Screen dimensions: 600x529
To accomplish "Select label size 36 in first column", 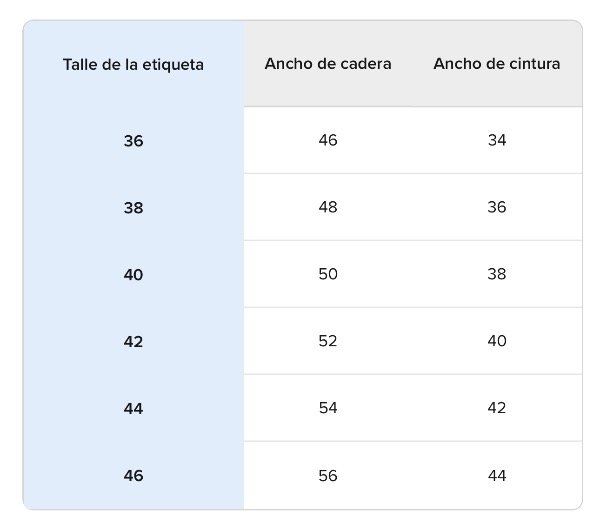I will 133,141.
